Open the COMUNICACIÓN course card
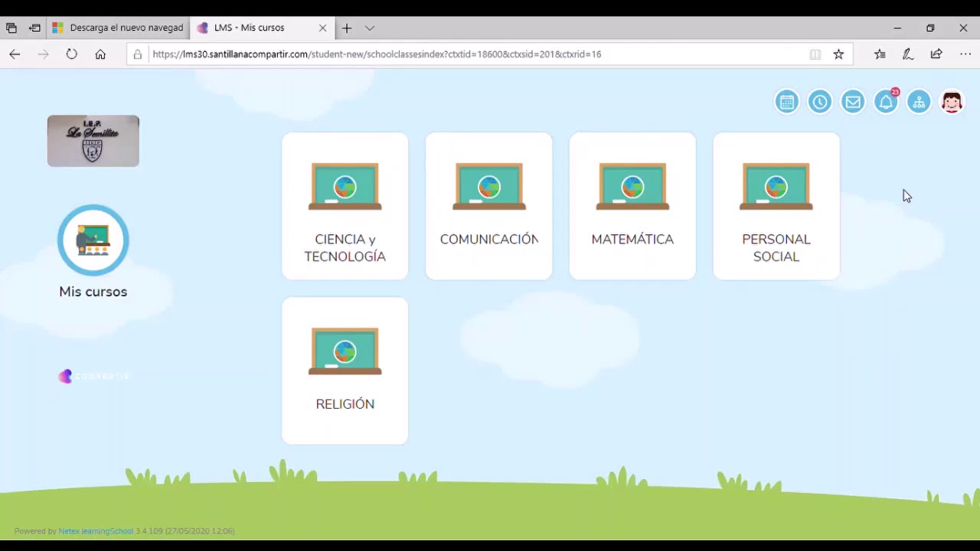This screenshot has width=980, height=551. click(488, 206)
